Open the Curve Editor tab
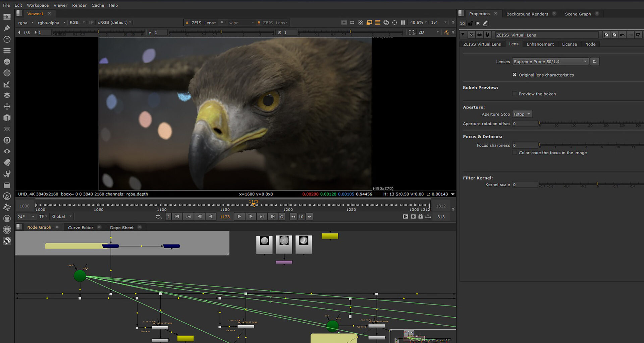 click(x=80, y=227)
